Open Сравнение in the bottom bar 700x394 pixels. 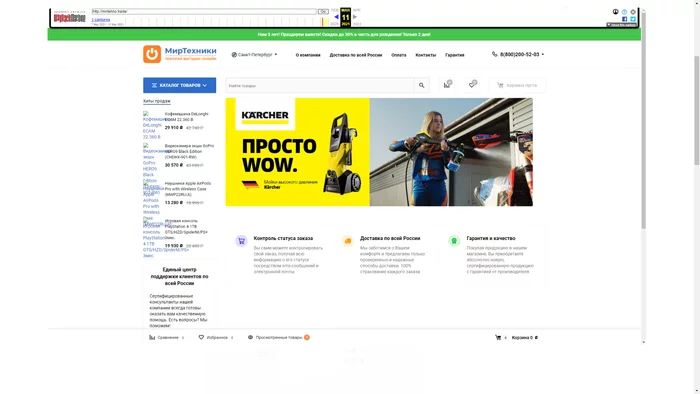click(x=167, y=337)
